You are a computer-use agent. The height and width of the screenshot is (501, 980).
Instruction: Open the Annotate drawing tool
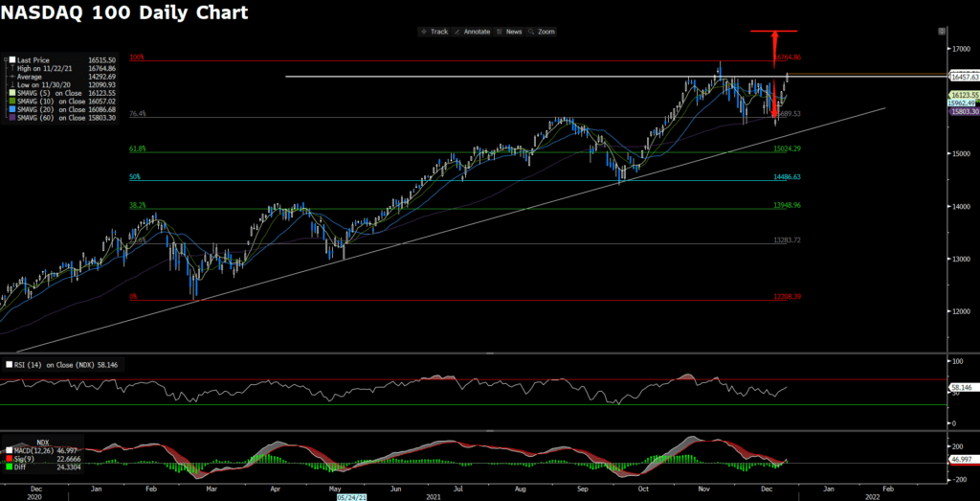[472, 32]
